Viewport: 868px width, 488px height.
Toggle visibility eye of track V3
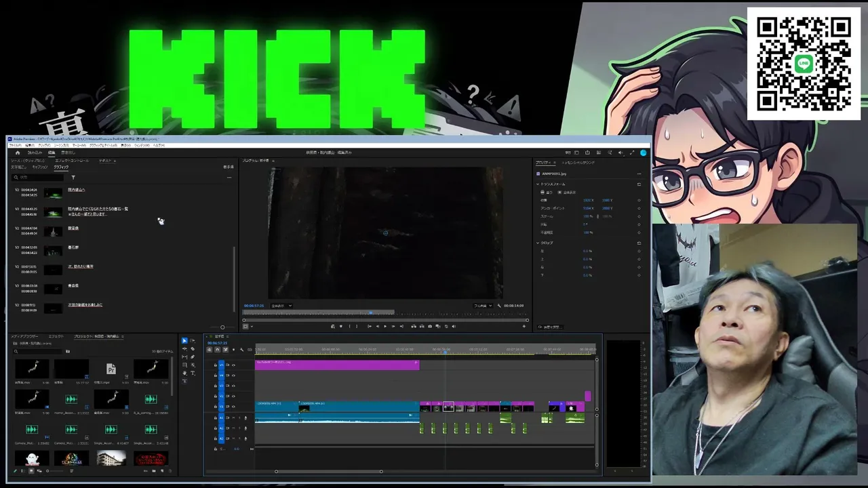[x=233, y=386]
